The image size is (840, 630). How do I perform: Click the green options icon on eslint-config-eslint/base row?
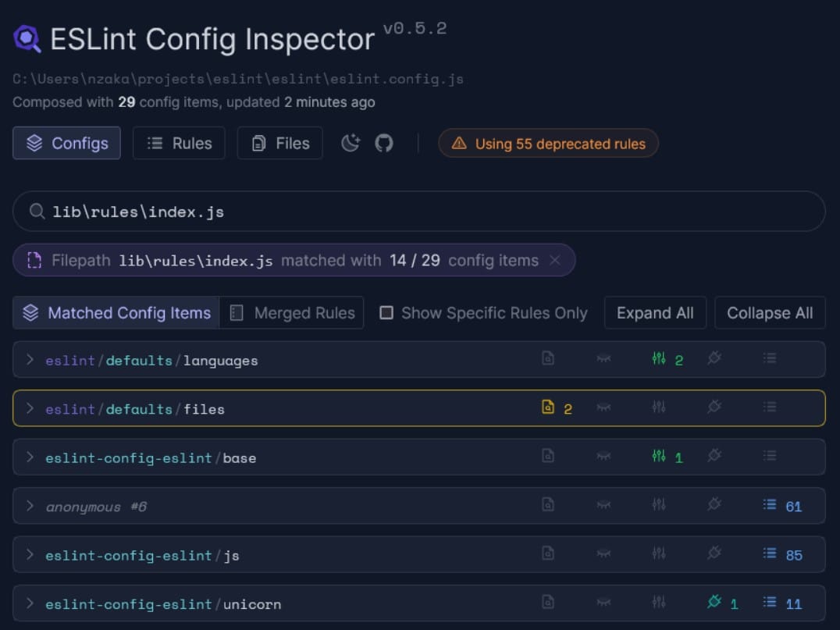pyautogui.click(x=659, y=456)
